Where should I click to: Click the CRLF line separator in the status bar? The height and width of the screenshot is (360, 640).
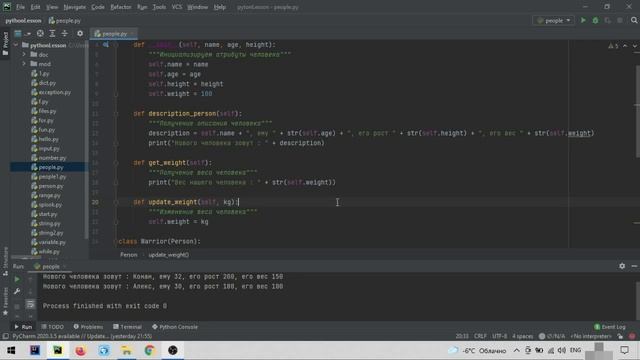[480, 336]
